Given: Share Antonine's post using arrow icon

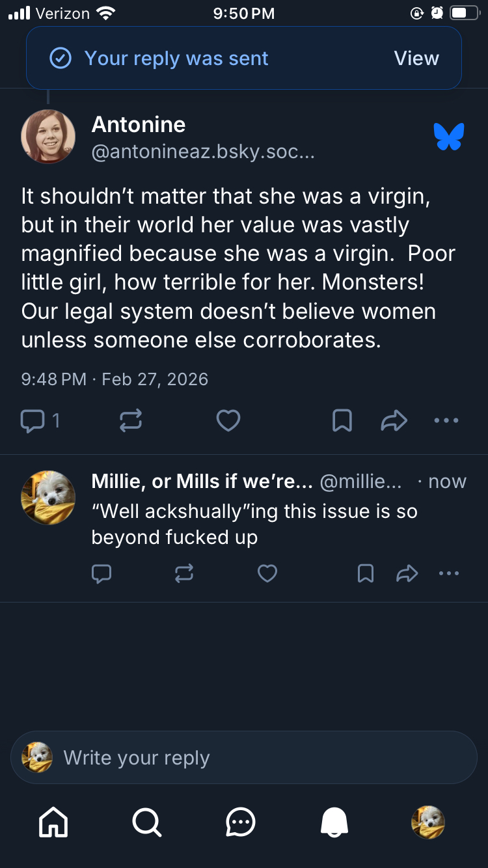Looking at the screenshot, I should [x=394, y=420].
